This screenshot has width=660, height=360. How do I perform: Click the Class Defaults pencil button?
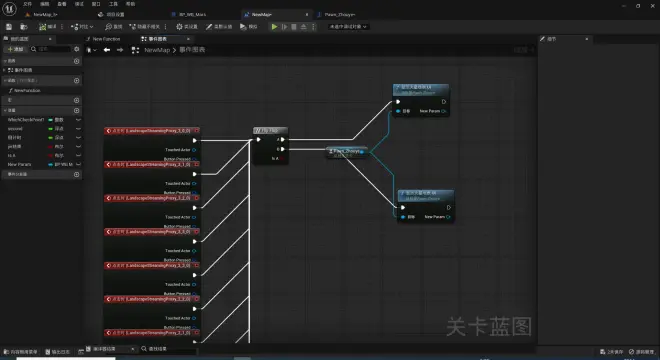(x=219, y=27)
